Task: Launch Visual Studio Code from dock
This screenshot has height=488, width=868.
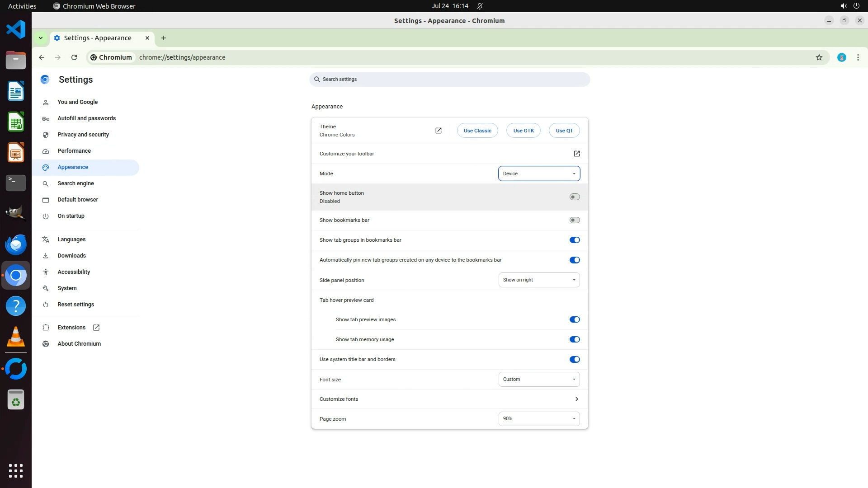Action: [16, 30]
